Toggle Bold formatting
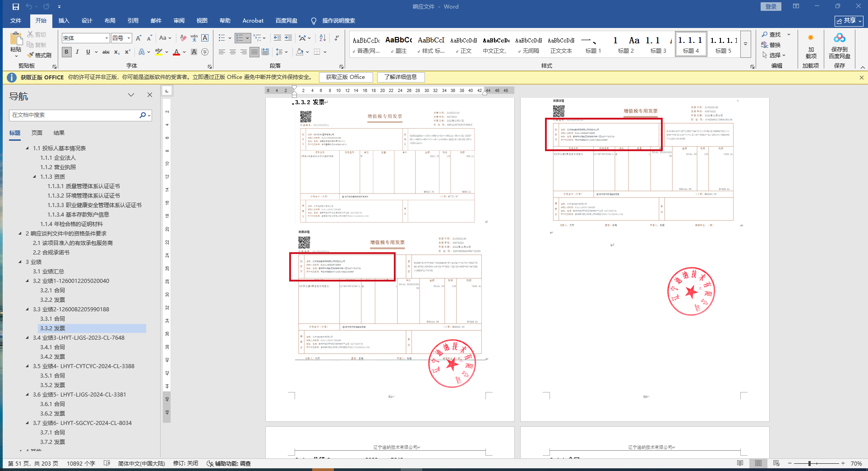 point(67,52)
